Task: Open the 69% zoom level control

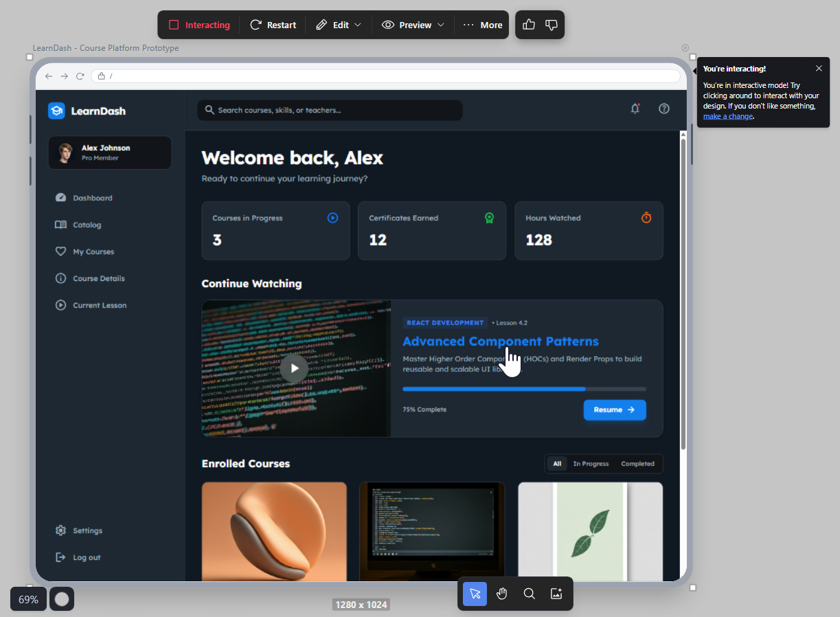Action: pos(28,599)
